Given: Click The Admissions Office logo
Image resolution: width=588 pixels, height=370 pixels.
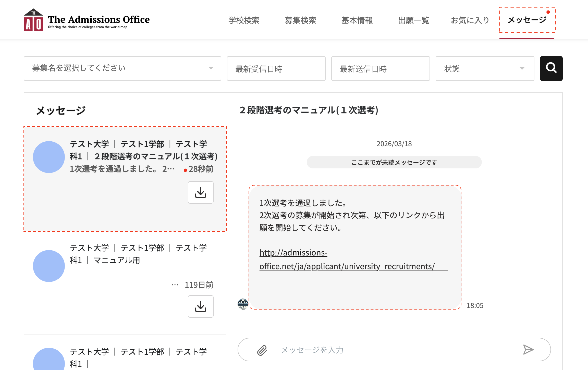Looking at the screenshot, I should tap(87, 20).
